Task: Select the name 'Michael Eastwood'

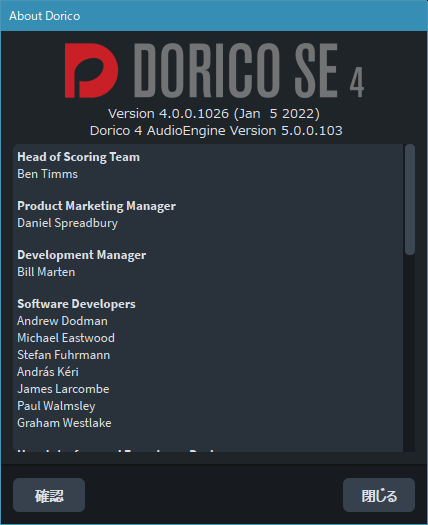Action: (x=66, y=338)
